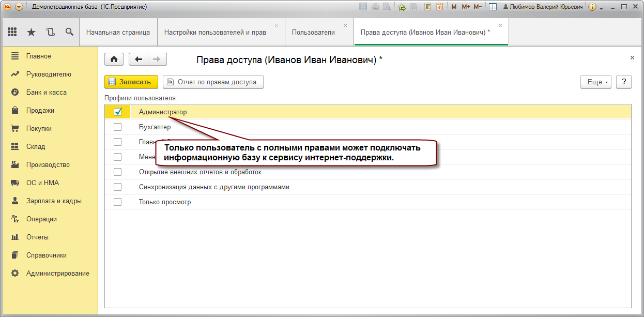Screen dimensions: 644x317
Task: Go back with the left arrow button
Action: tap(138, 59)
